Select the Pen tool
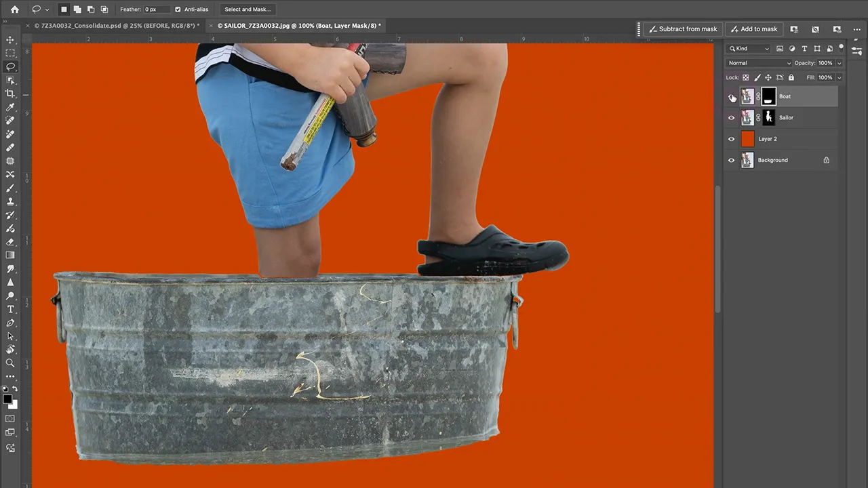Image resolution: width=868 pixels, height=488 pixels. pyautogui.click(x=10, y=323)
